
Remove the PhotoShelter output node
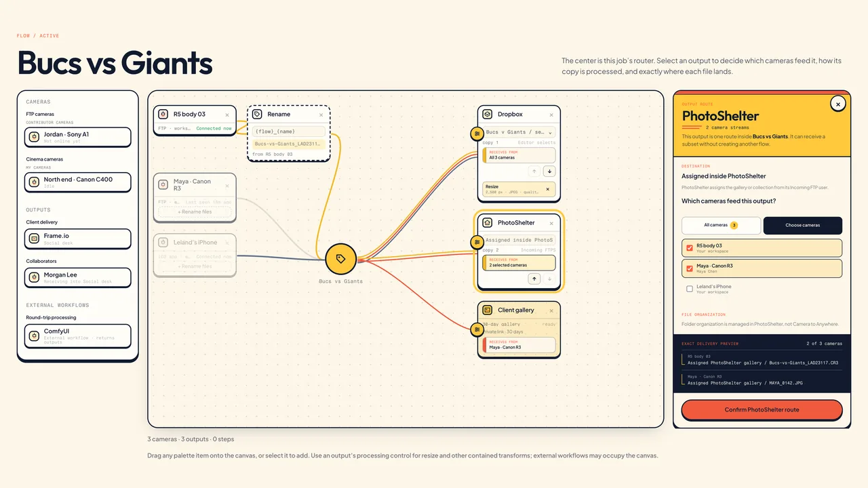click(551, 223)
